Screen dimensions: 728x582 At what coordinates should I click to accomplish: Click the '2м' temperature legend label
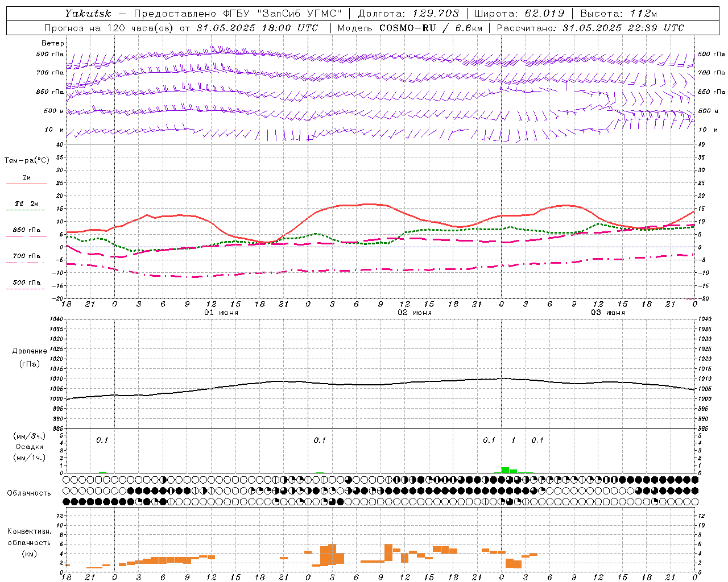27,177
